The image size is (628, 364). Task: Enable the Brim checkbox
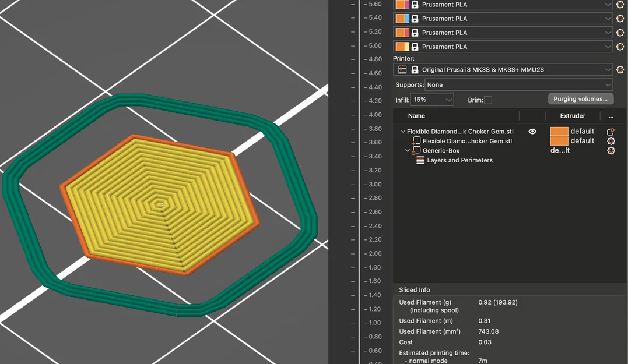pos(488,100)
